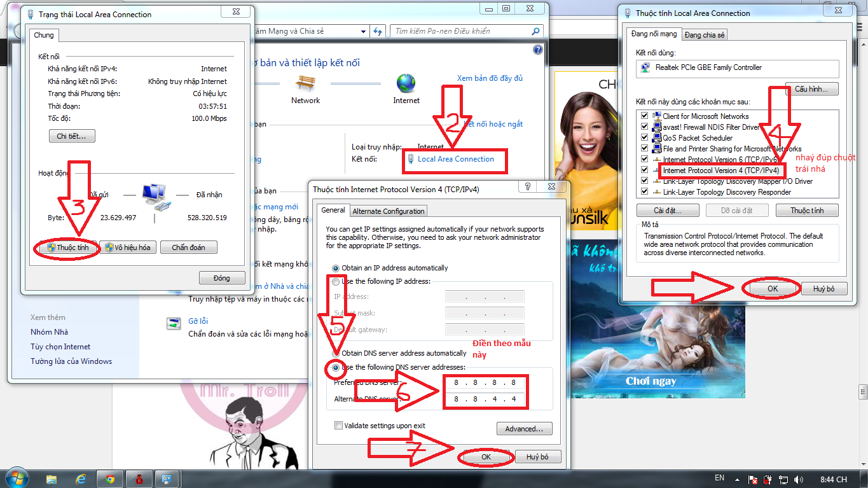The width and height of the screenshot is (868, 488).
Task: Launch Internet Explorer from the taskbar
Action: coord(81,479)
